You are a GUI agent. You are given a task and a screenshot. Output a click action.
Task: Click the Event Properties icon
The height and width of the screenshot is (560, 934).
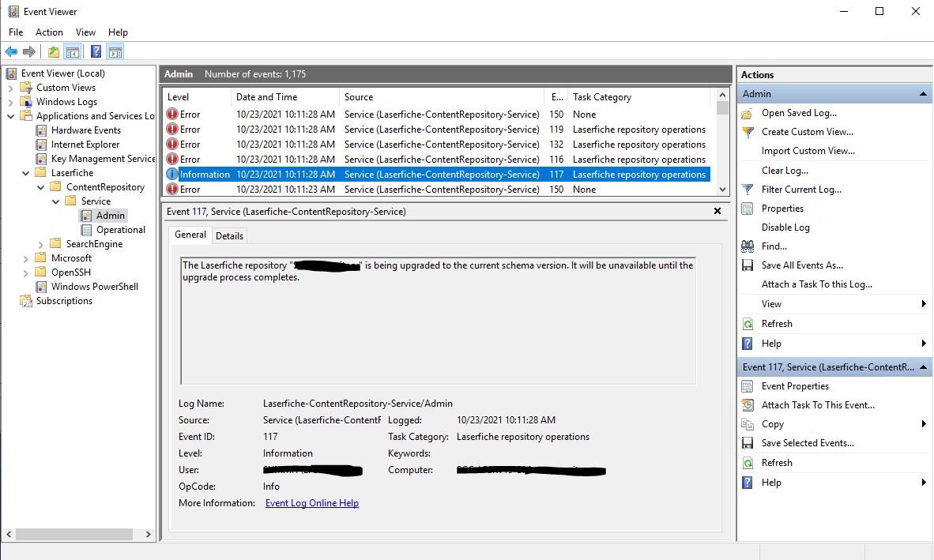[748, 386]
